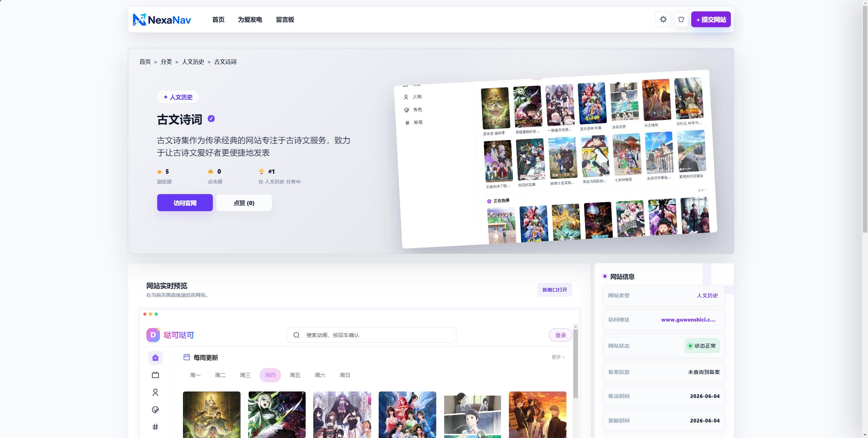Open the 为爱发电 nav menu item
The width and height of the screenshot is (868, 438).
pos(250,20)
